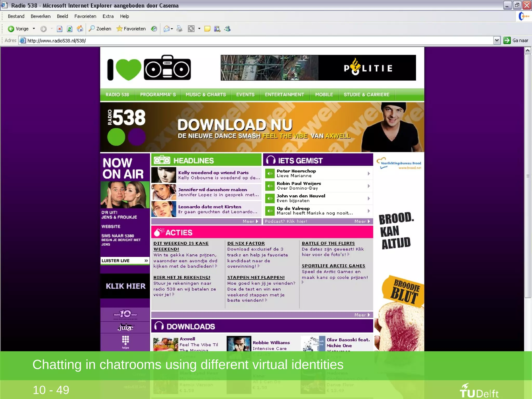Image resolution: width=532 pixels, height=399 pixels.
Task: Open the Beeld menu
Action: click(62, 16)
